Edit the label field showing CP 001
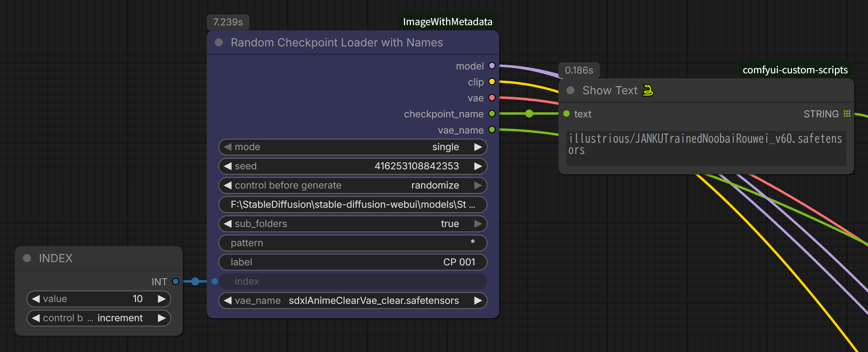This screenshot has height=352, width=868. click(353, 262)
